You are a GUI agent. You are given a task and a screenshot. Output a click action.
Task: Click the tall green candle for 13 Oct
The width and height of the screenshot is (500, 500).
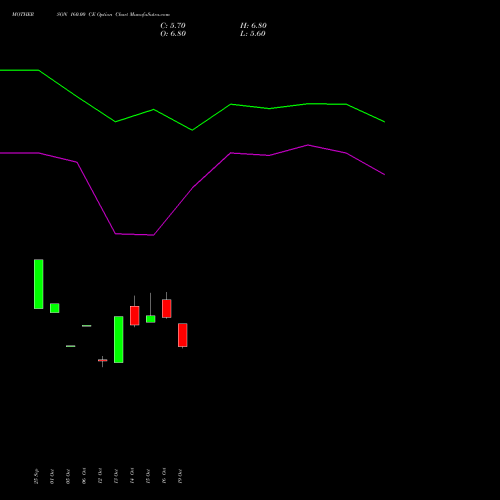(x=119, y=339)
